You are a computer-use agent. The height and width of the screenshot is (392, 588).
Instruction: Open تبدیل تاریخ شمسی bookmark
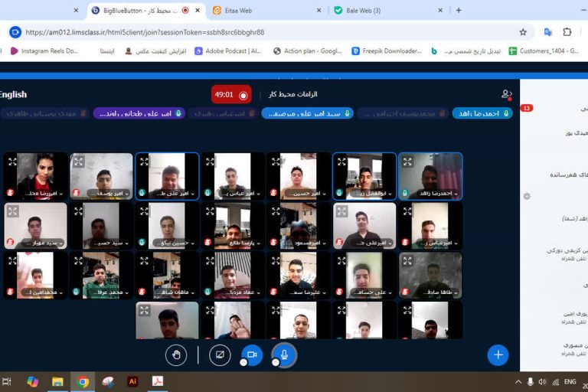click(x=465, y=51)
